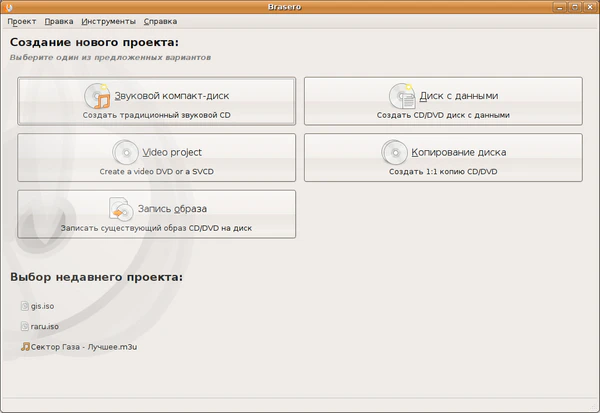Viewport: 600px width, 413px height.
Task: Start a Диск с данными project
Action: [x=443, y=101]
